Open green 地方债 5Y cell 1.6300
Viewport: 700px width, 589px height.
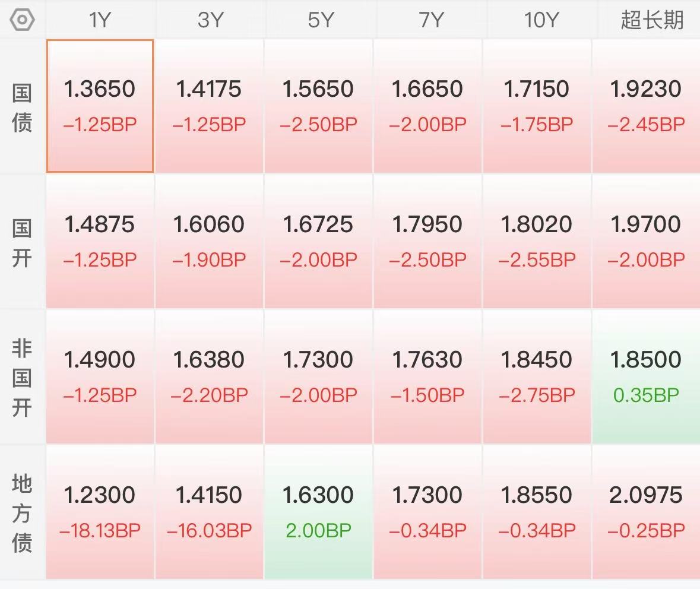pos(318,512)
